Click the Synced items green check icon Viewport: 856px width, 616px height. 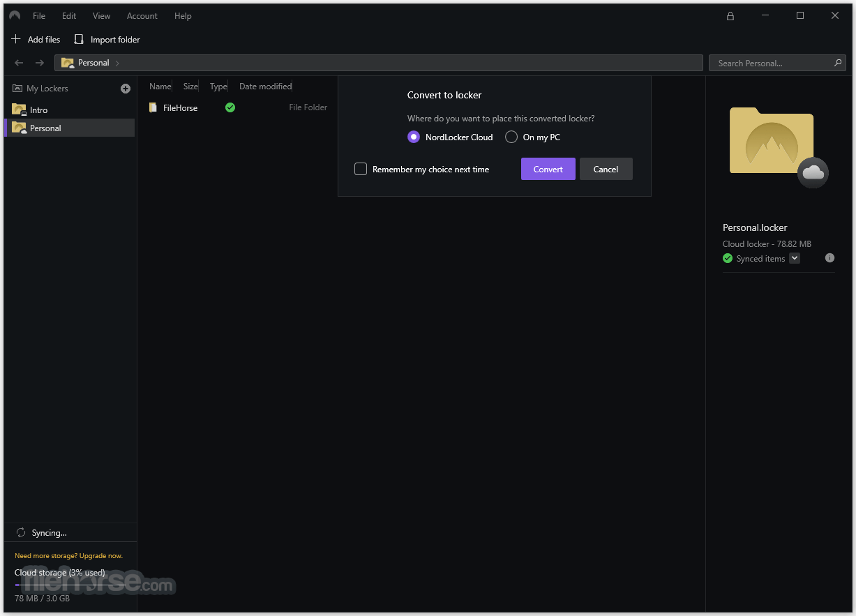(728, 259)
